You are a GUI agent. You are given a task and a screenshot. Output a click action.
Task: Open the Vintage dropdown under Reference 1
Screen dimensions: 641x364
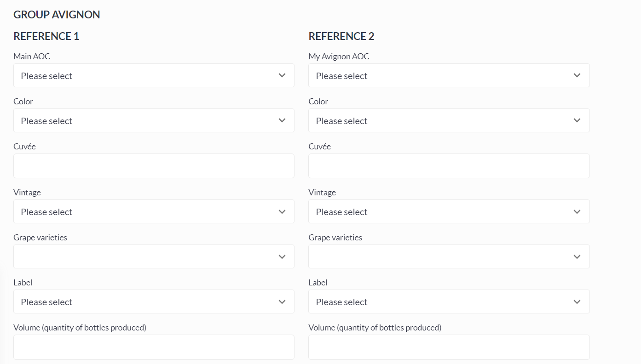click(x=154, y=211)
